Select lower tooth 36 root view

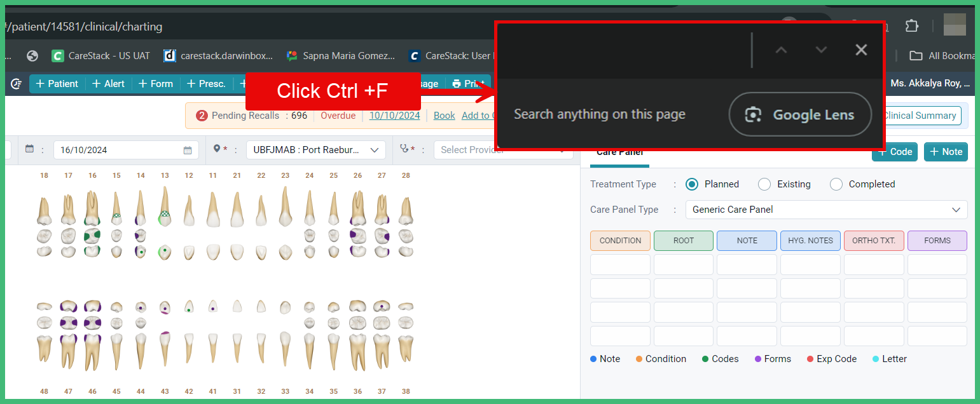tap(357, 353)
